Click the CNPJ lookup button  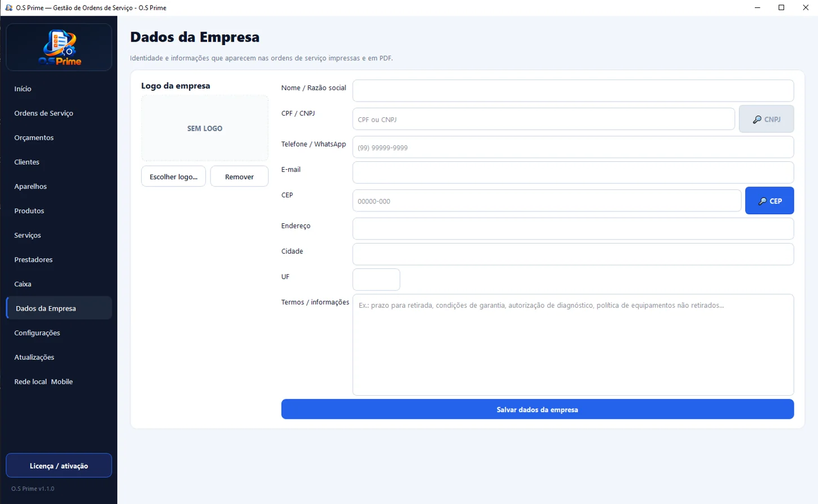click(766, 119)
